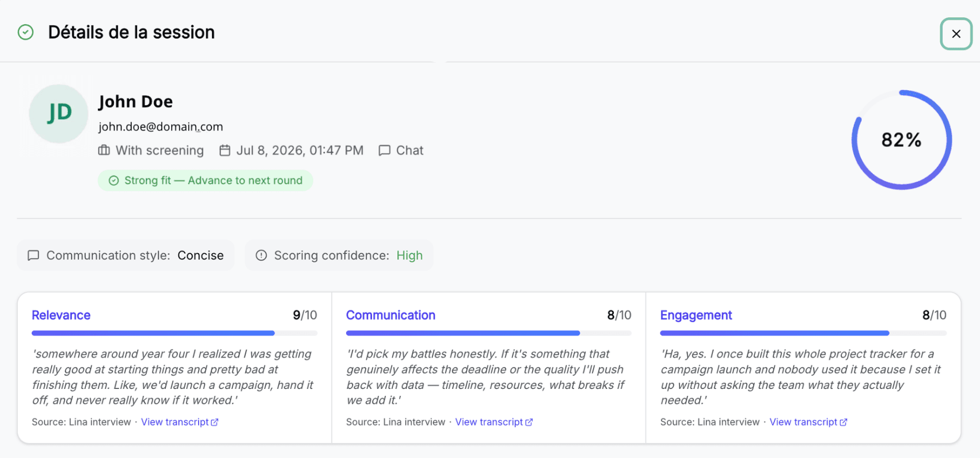The height and width of the screenshot is (458, 980).
Task: Close the session details panel
Action: (956, 34)
